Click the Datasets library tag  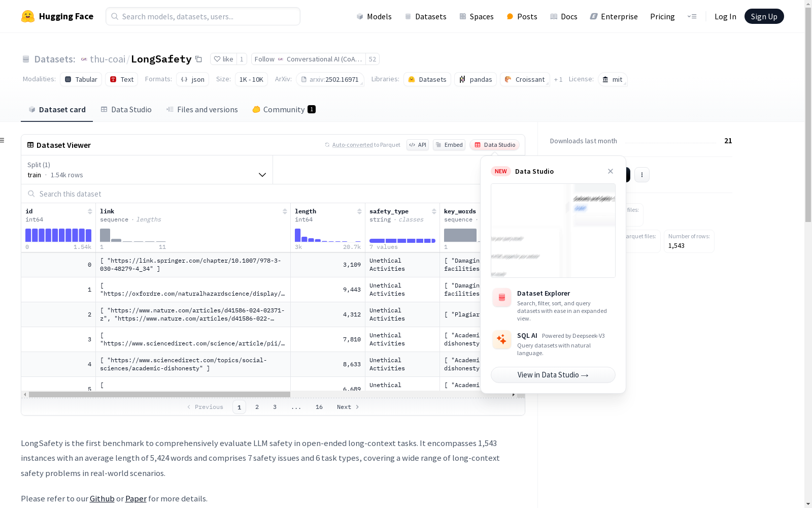(427, 79)
